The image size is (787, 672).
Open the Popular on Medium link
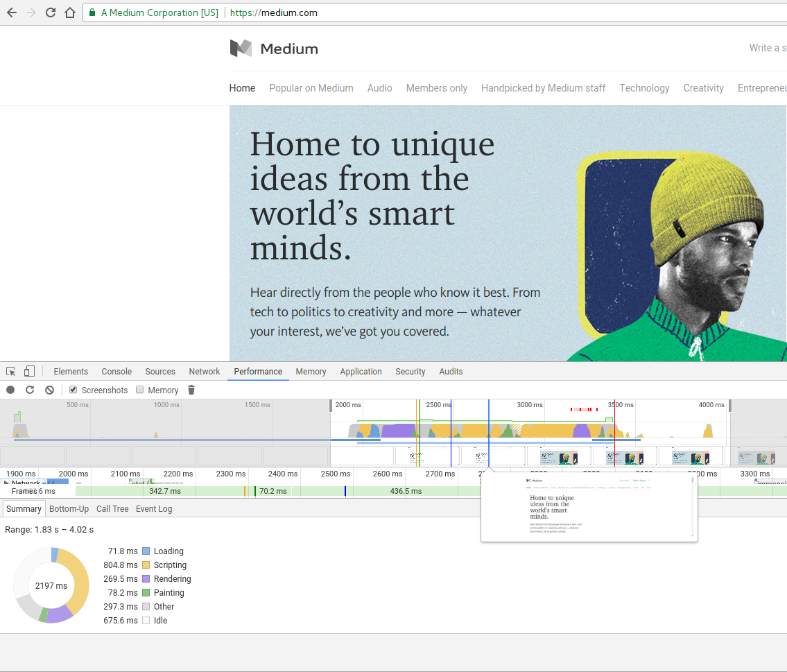(311, 88)
